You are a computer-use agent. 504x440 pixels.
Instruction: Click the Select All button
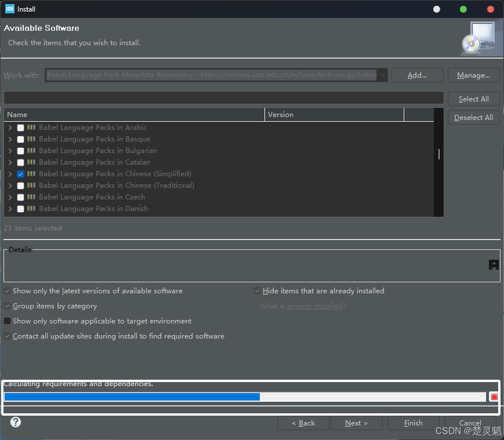(473, 99)
